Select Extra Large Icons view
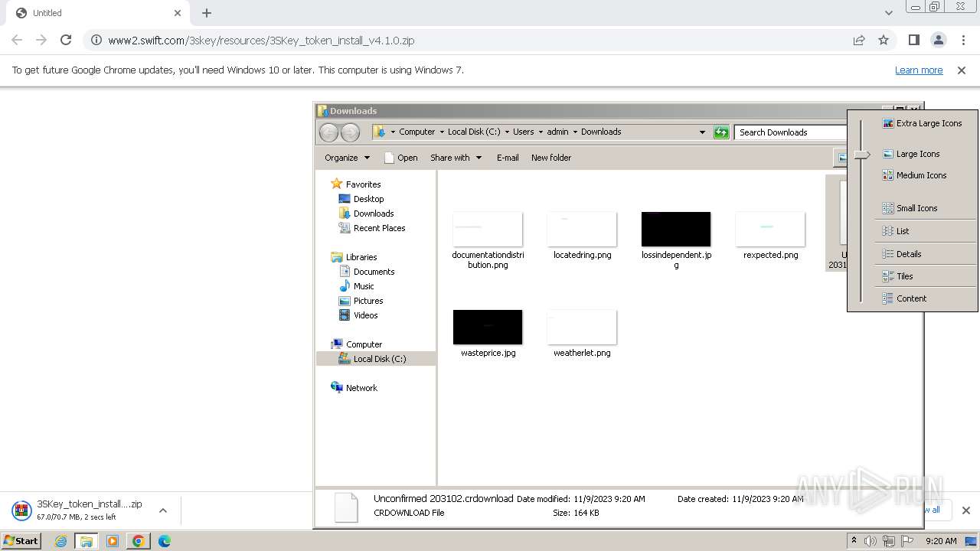 click(x=923, y=123)
